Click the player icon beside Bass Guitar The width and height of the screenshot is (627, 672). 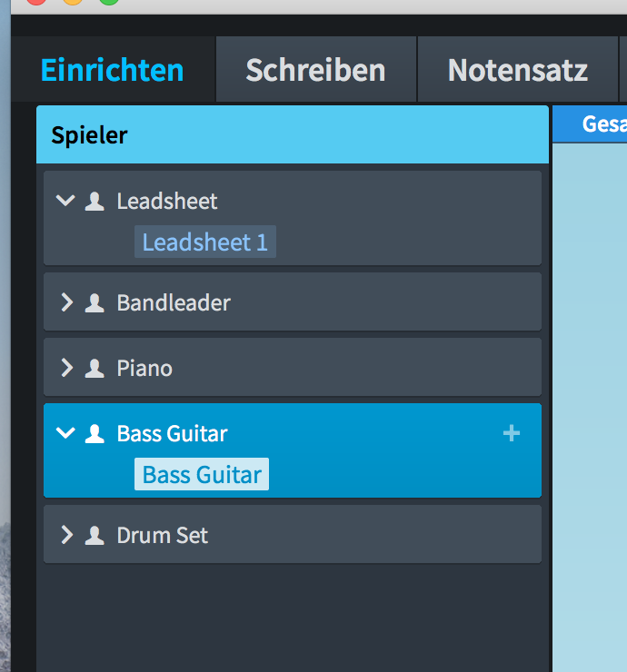click(95, 434)
